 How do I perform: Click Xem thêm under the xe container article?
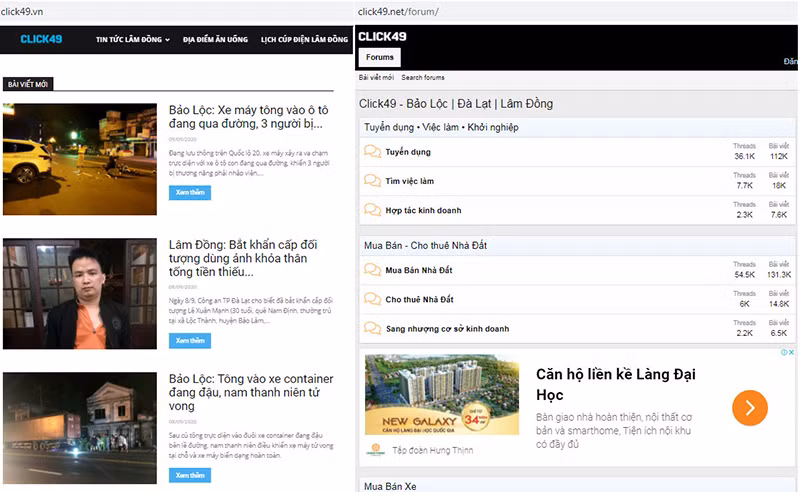[190, 475]
